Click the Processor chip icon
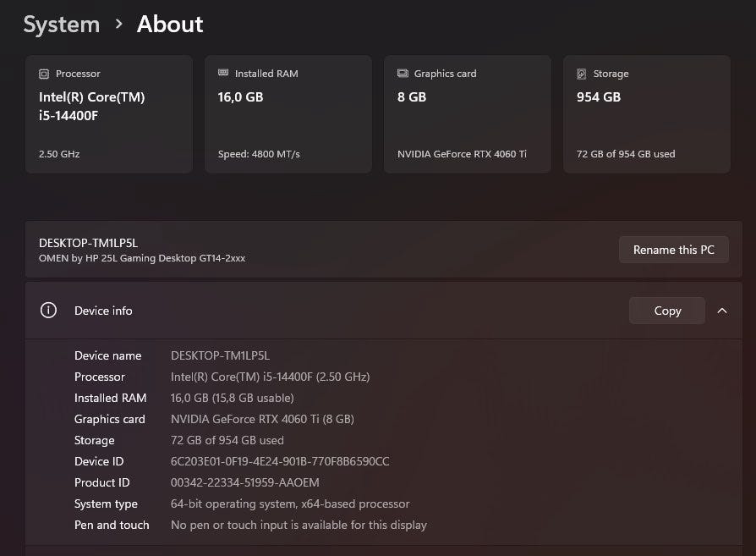756x556 pixels. click(44, 74)
